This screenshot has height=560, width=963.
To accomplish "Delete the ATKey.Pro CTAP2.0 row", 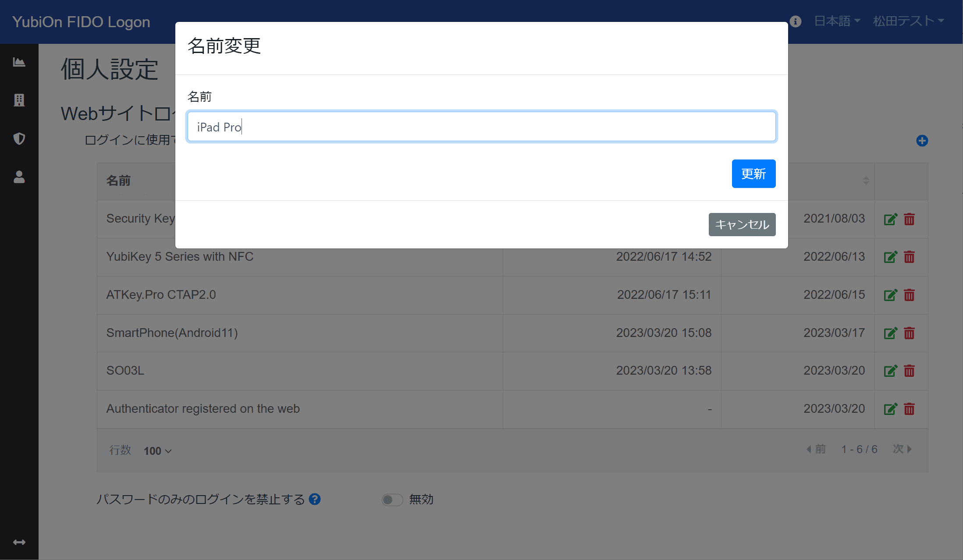I will [x=910, y=295].
